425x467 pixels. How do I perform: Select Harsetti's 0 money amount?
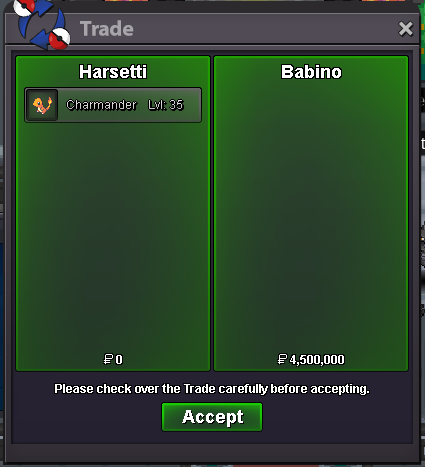pyautogui.click(x=119, y=360)
